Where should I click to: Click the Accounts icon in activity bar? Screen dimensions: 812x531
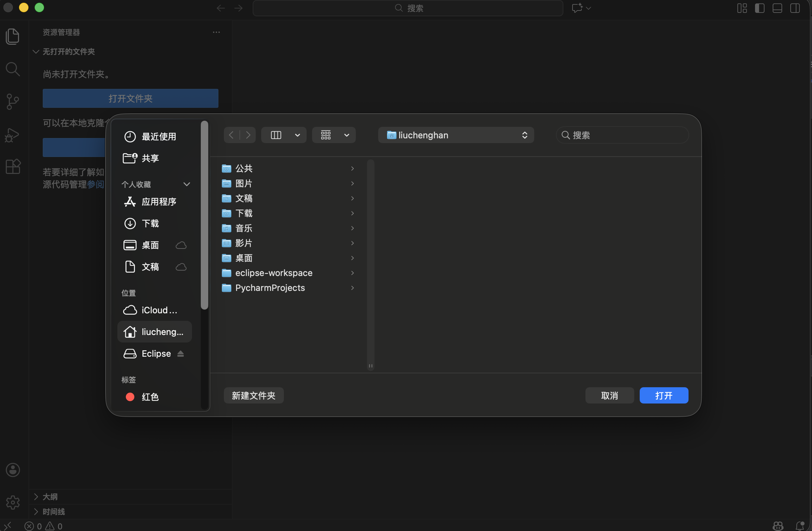(x=13, y=470)
